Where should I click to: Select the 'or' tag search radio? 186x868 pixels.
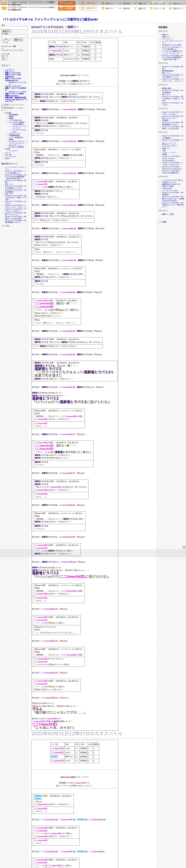coord(11,39)
